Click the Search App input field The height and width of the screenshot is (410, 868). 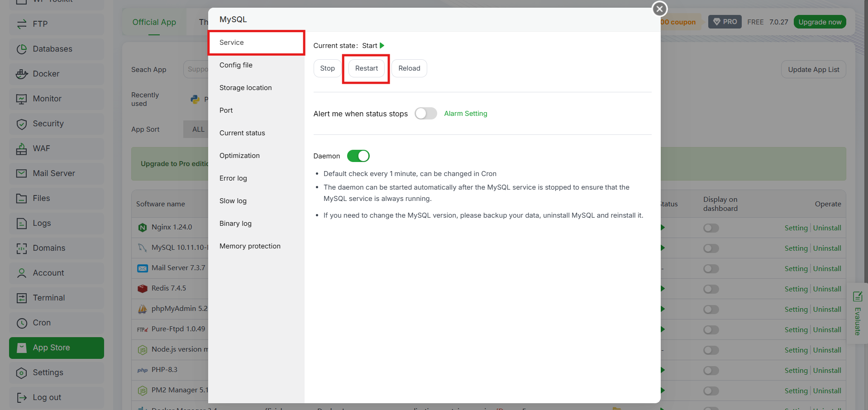click(196, 69)
